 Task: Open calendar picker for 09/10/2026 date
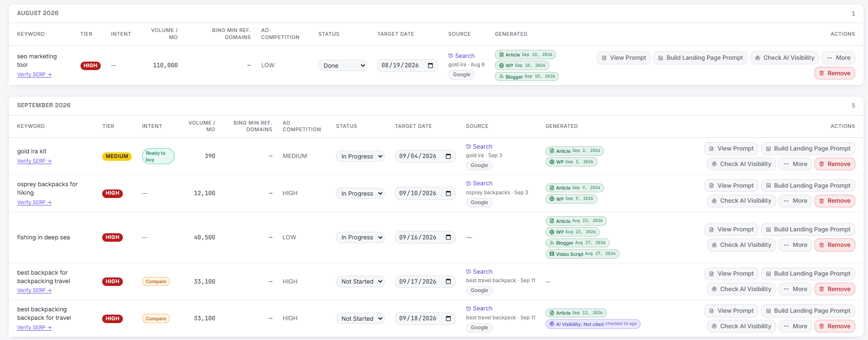click(448, 193)
